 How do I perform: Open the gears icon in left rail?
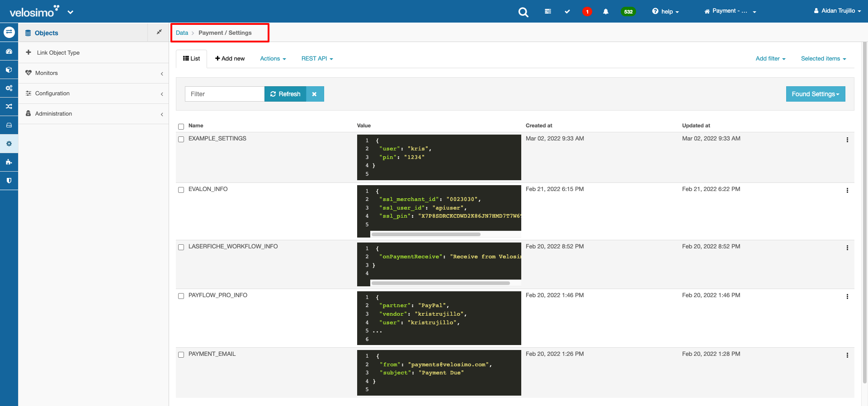(9, 88)
